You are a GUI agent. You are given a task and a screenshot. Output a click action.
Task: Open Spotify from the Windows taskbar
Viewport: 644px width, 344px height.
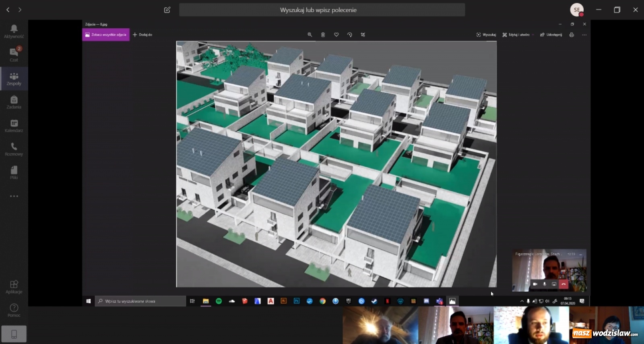pos(219,301)
